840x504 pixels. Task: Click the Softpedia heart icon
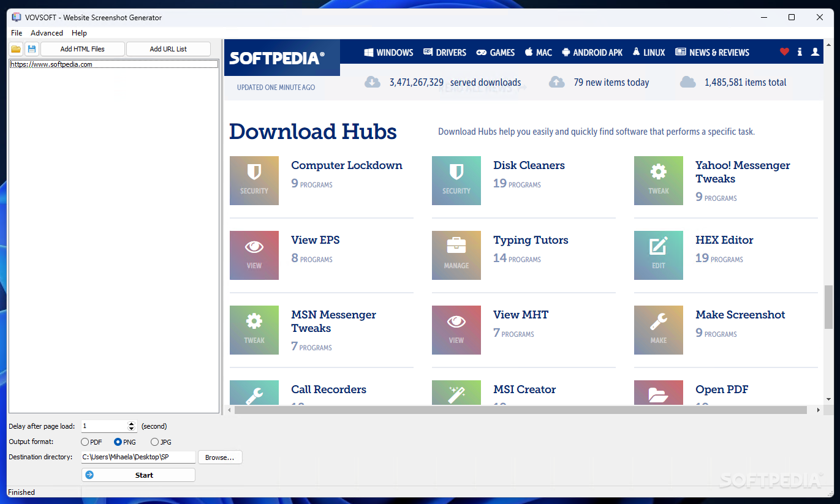(x=784, y=52)
